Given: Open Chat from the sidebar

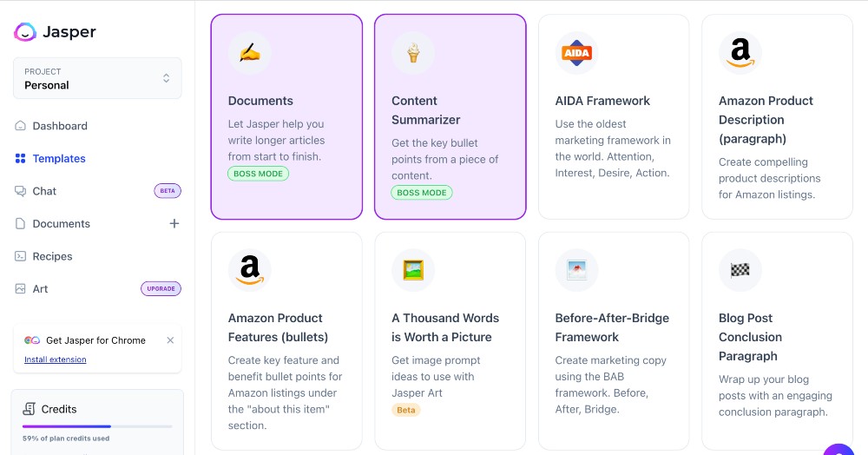Looking at the screenshot, I should pos(44,191).
